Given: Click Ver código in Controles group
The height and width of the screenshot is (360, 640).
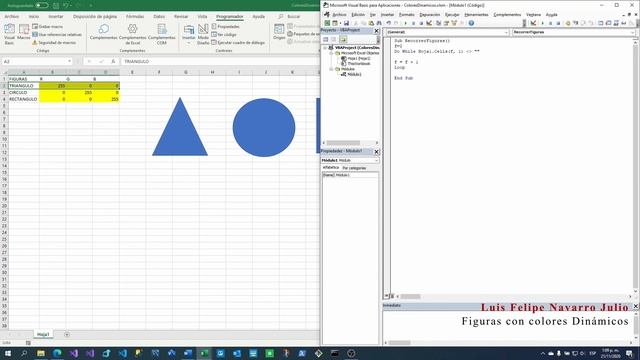Looking at the screenshot, I should tap(224, 35).
